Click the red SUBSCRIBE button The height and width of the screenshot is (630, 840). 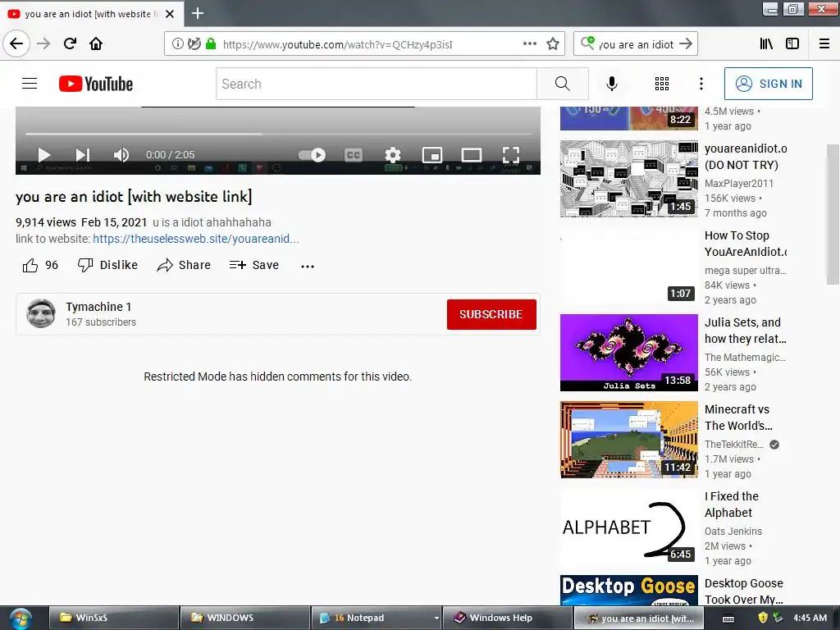[x=491, y=314]
